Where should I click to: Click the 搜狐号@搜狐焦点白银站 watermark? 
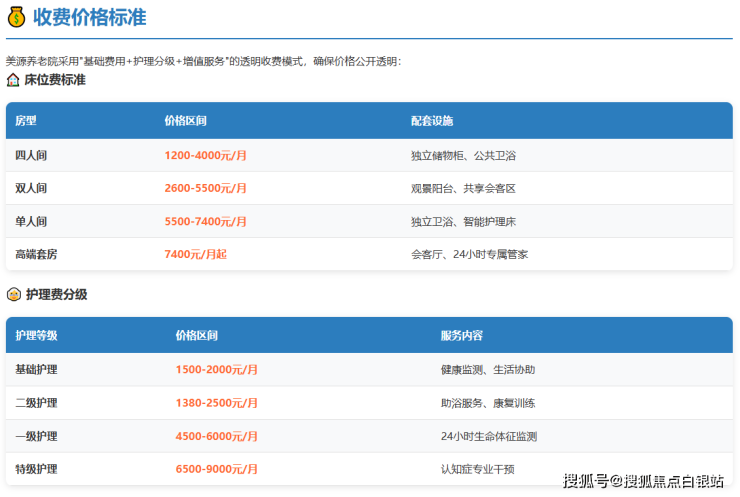click(643, 481)
